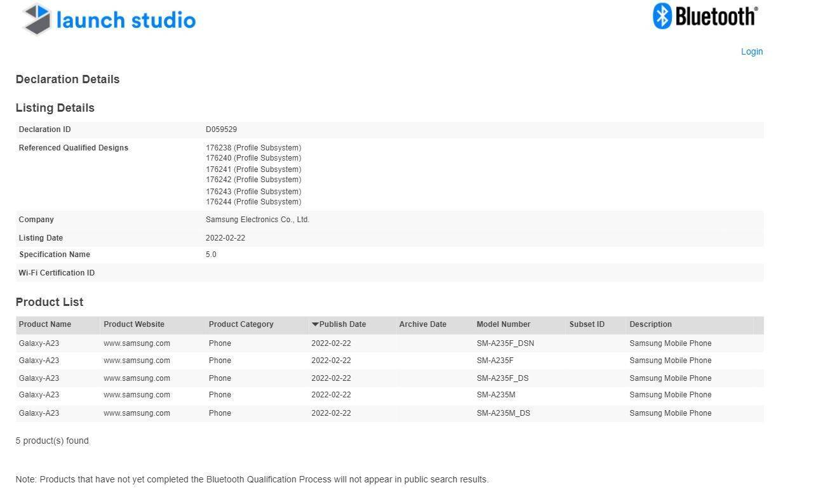
Task: Open the Login link
Action: coord(751,51)
